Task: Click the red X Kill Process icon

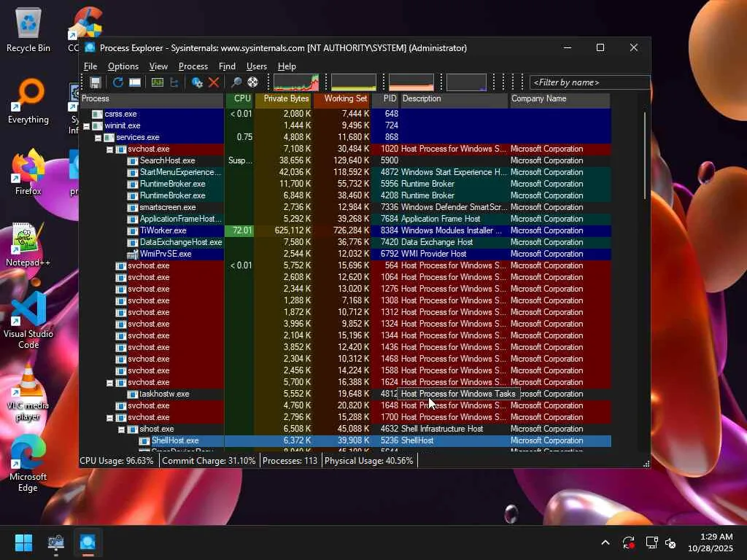Action: click(x=214, y=82)
